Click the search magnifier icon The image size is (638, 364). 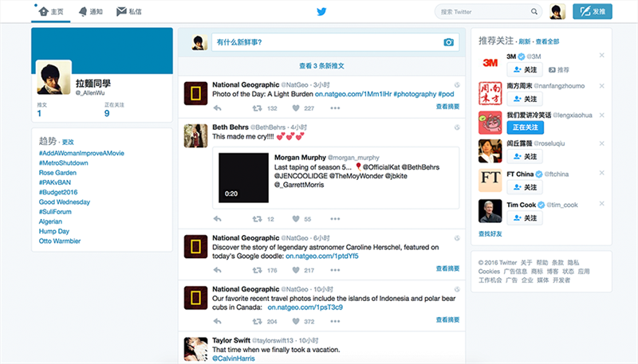click(x=534, y=12)
